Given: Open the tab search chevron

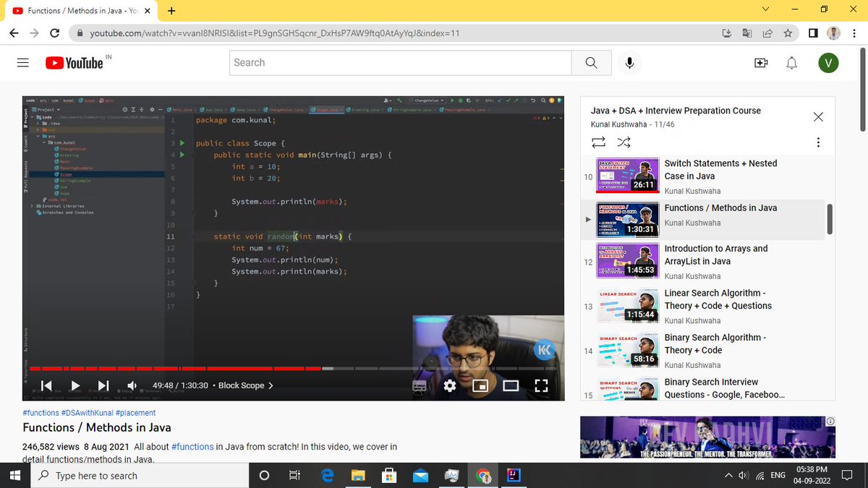Looking at the screenshot, I should [766, 9].
